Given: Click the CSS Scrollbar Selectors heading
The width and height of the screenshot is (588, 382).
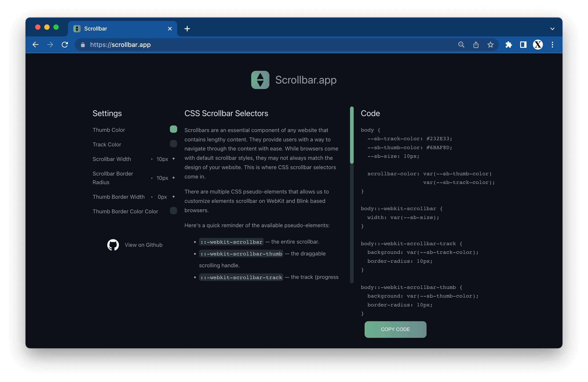Looking at the screenshot, I should pyautogui.click(x=226, y=113).
